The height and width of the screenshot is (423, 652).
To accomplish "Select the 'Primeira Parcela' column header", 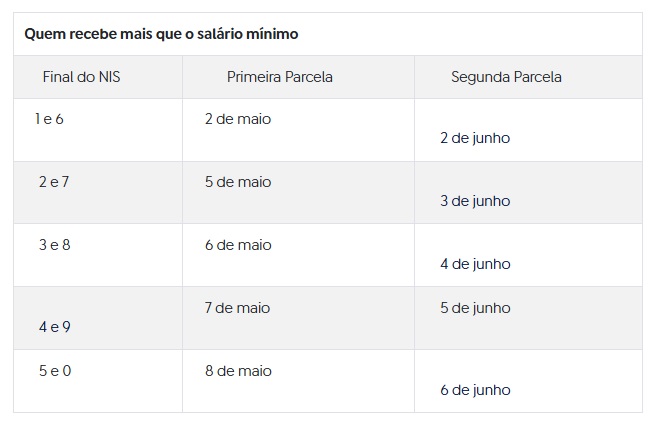I will coord(280,77).
